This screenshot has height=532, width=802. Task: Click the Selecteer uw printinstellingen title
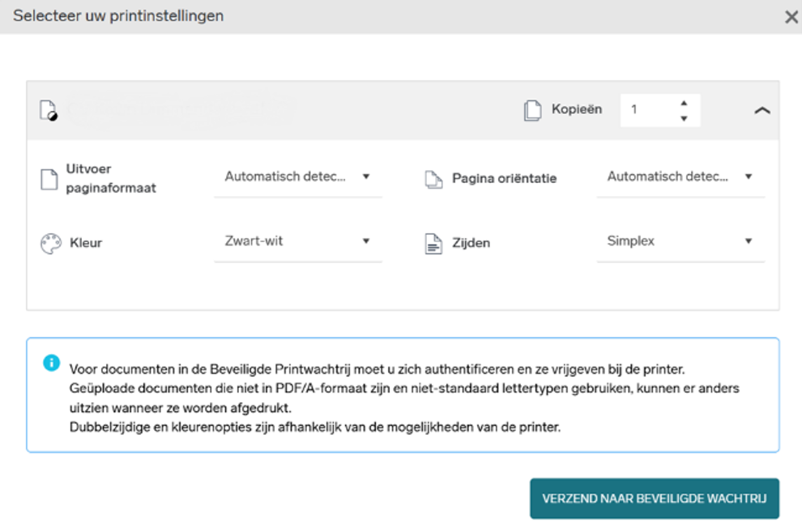pos(118,15)
